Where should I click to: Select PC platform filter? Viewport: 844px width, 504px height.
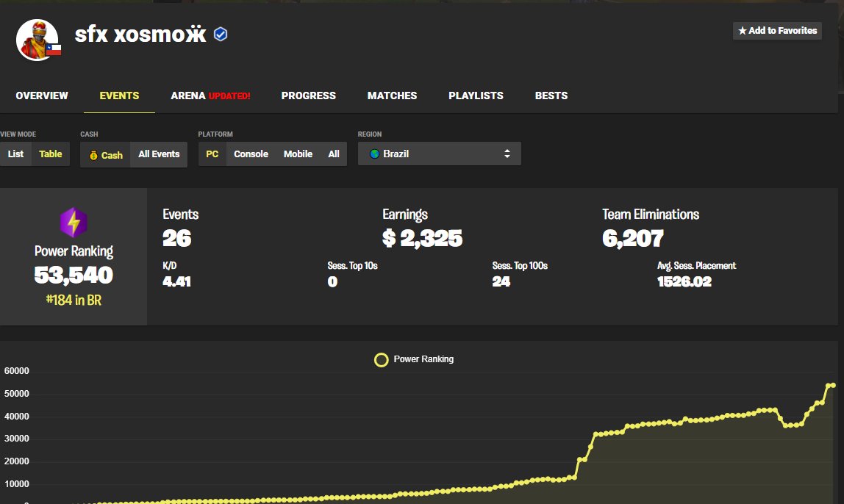(212, 154)
